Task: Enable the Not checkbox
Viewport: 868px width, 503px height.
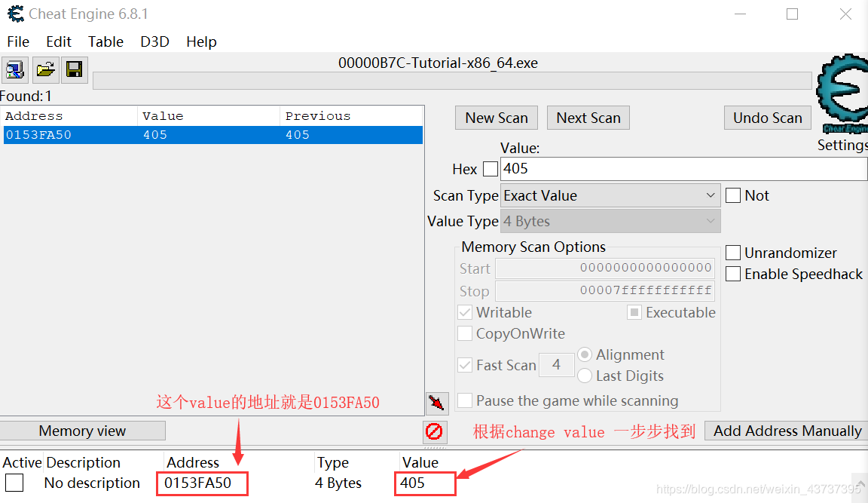Action: (x=733, y=195)
